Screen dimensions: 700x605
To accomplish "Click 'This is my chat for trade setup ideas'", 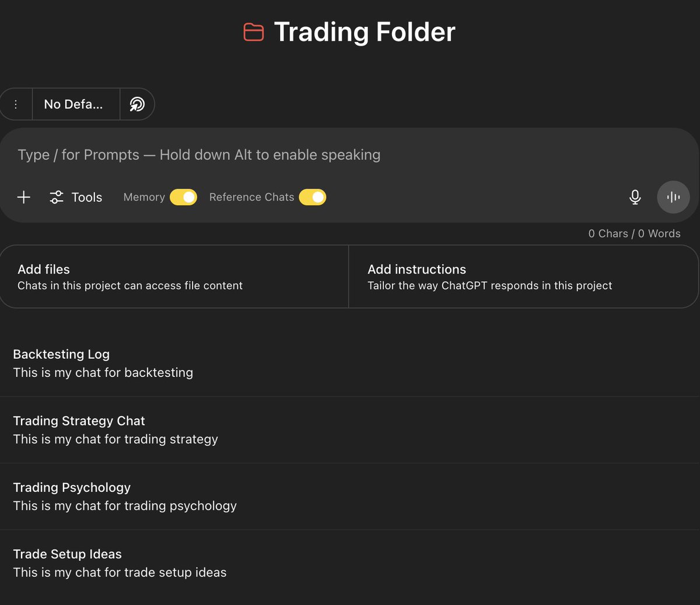I will point(120,572).
